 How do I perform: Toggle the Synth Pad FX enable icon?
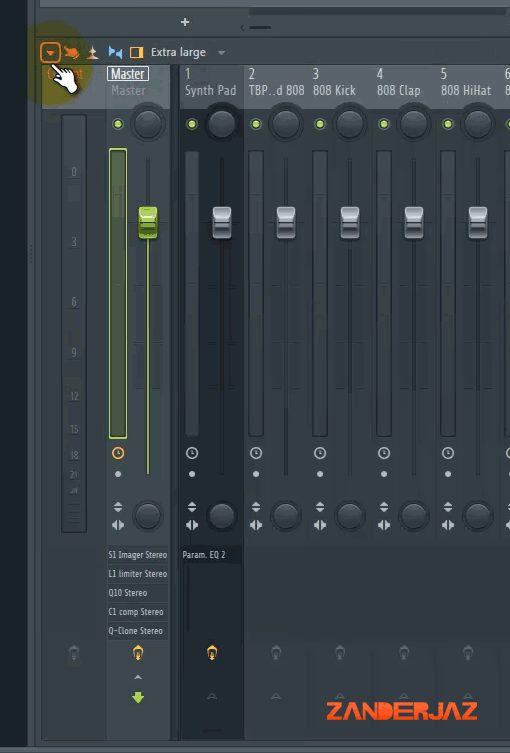point(212,653)
